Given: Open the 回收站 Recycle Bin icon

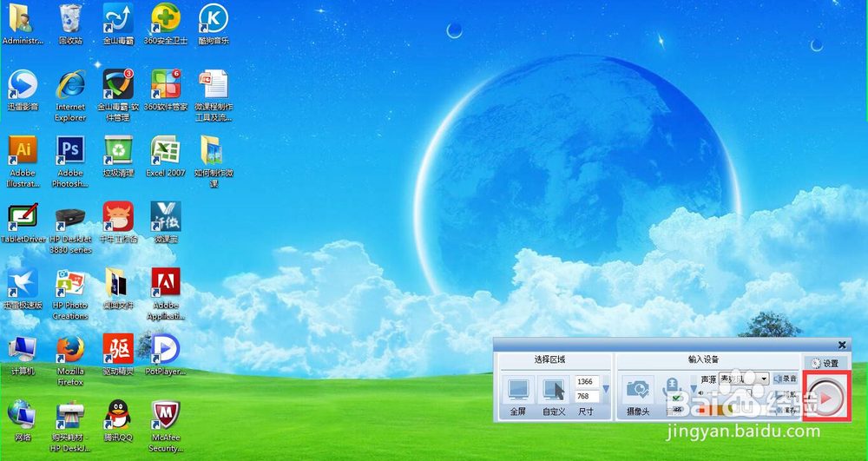Looking at the screenshot, I should tap(70, 23).
